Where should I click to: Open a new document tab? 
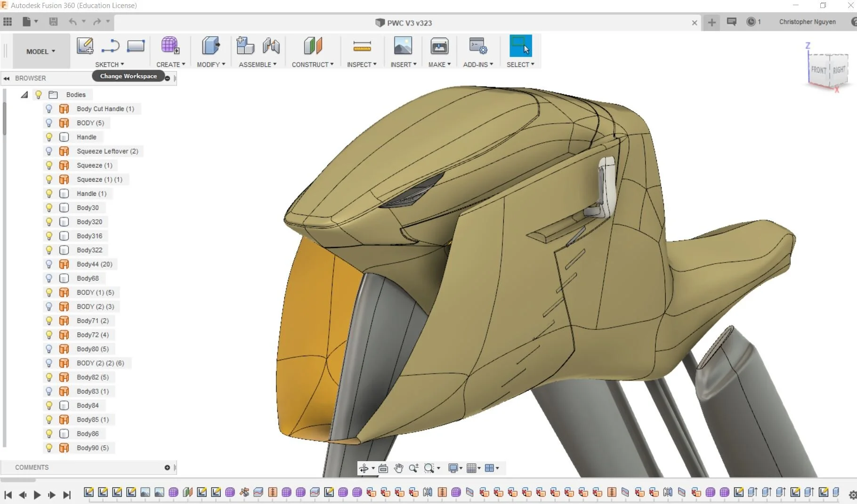[x=711, y=22]
